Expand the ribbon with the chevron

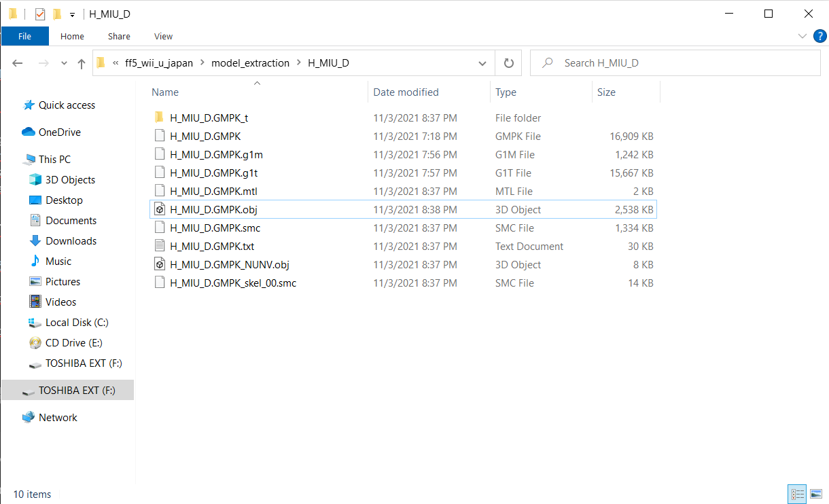click(802, 36)
